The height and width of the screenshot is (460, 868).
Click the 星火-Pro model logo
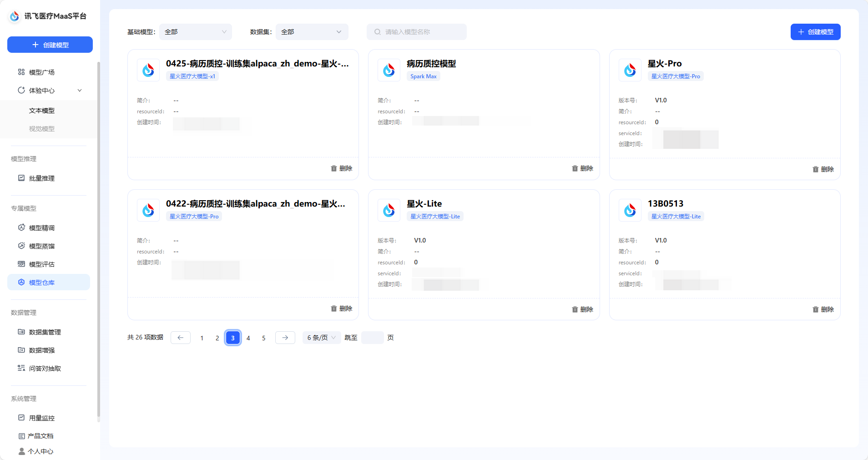pyautogui.click(x=630, y=70)
